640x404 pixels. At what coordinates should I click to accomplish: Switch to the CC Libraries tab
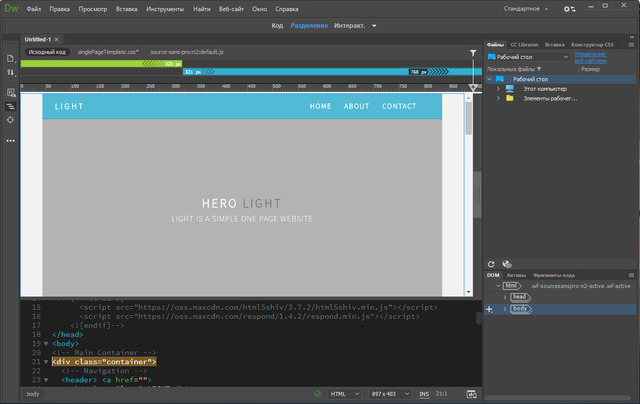[525, 45]
